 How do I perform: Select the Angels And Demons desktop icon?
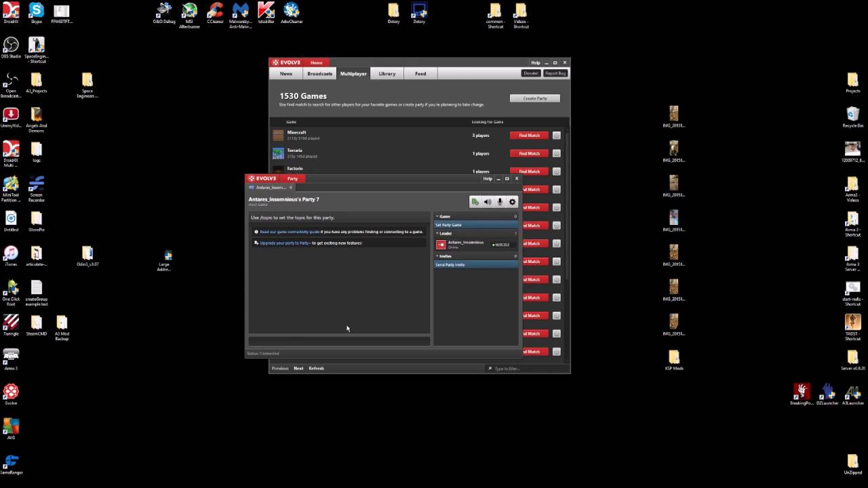[36, 119]
